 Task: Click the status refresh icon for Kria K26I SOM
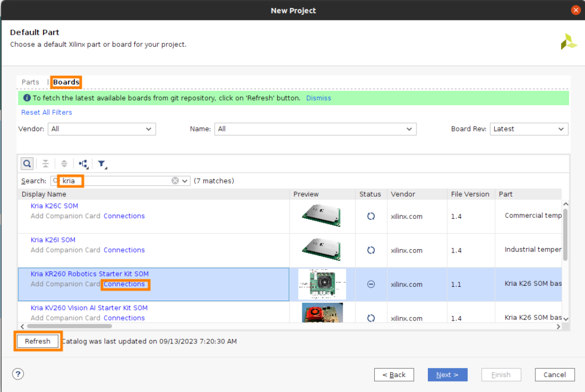(x=371, y=250)
